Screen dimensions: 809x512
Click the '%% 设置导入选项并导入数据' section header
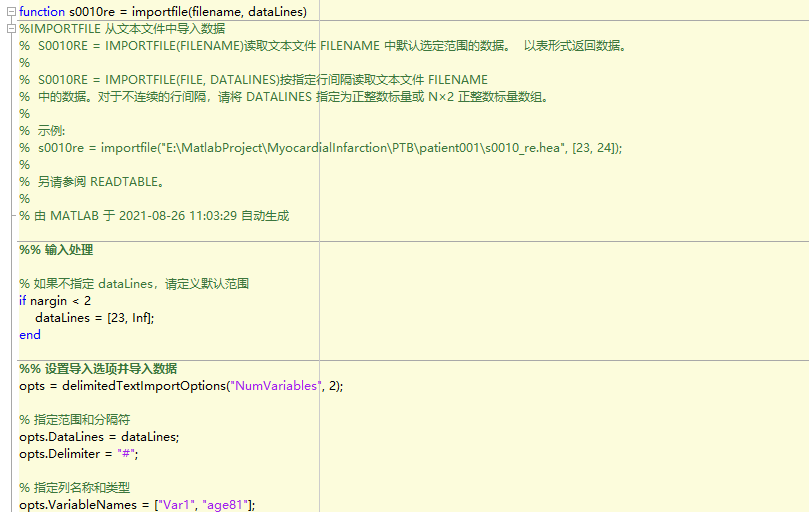[98, 369]
